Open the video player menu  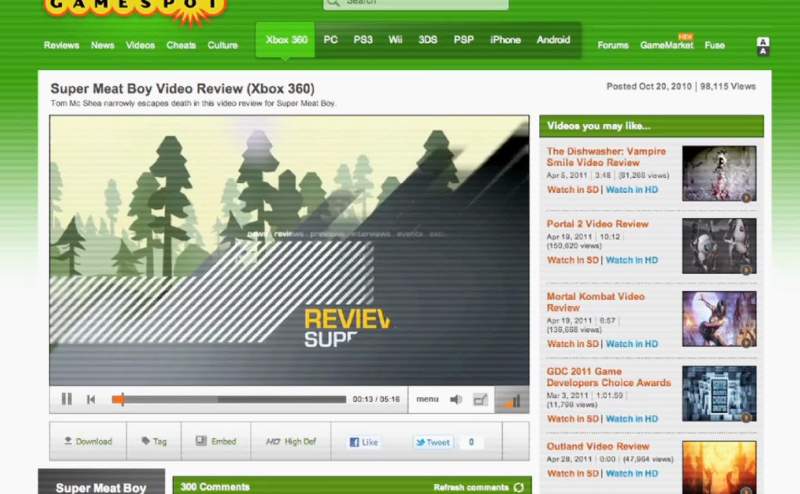pyautogui.click(x=427, y=399)
